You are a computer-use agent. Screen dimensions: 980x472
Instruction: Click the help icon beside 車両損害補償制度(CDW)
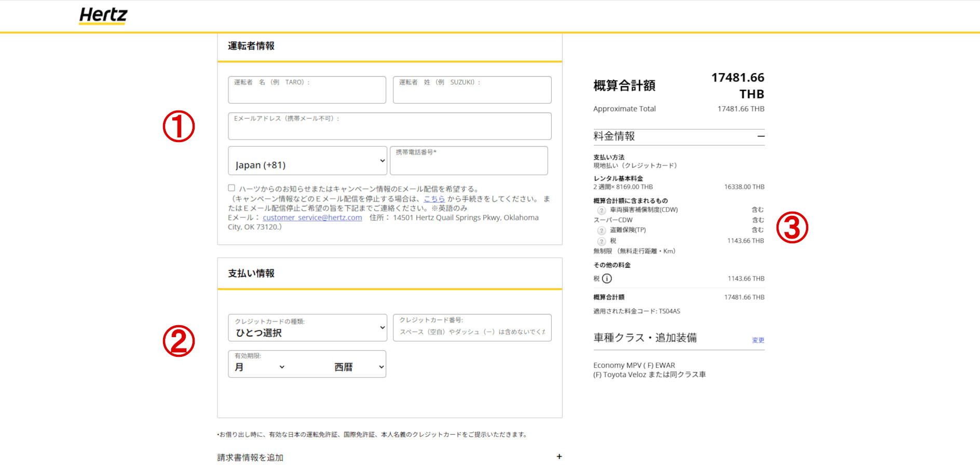pos(602,210)
